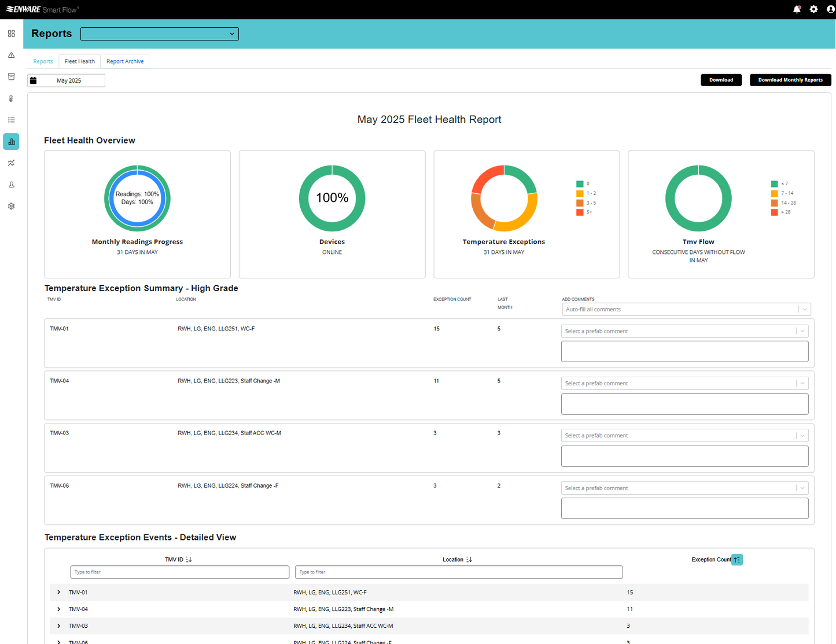Image resolution: width=836 pixels, height=644 pixels.
Task: Select the thermometer icon in the sidebar
Action: [11, 98]
